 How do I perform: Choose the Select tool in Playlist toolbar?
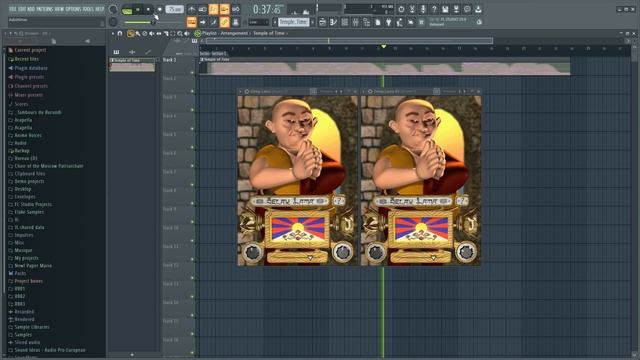point(173,33)
